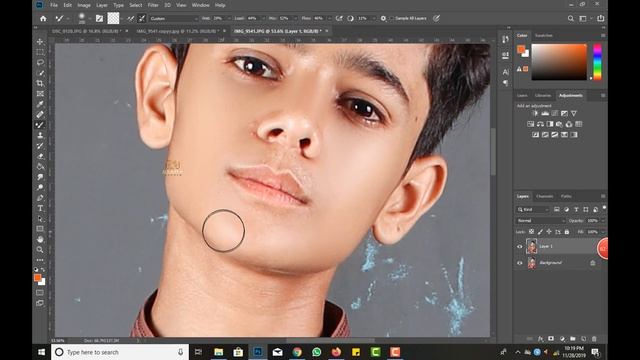640x360 pixels.
Task: Hide Layer 1 visibility eye
Action: point(520,247)
